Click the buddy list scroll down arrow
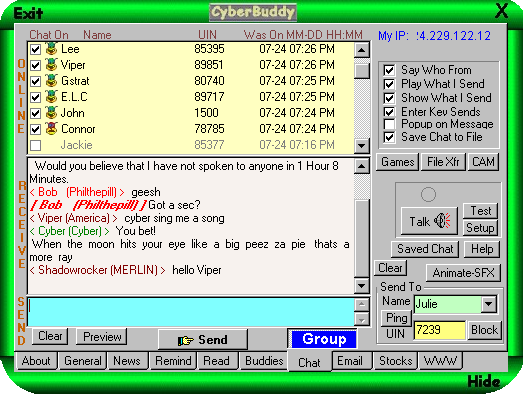 pyautogui.click(x=362, y=145)
